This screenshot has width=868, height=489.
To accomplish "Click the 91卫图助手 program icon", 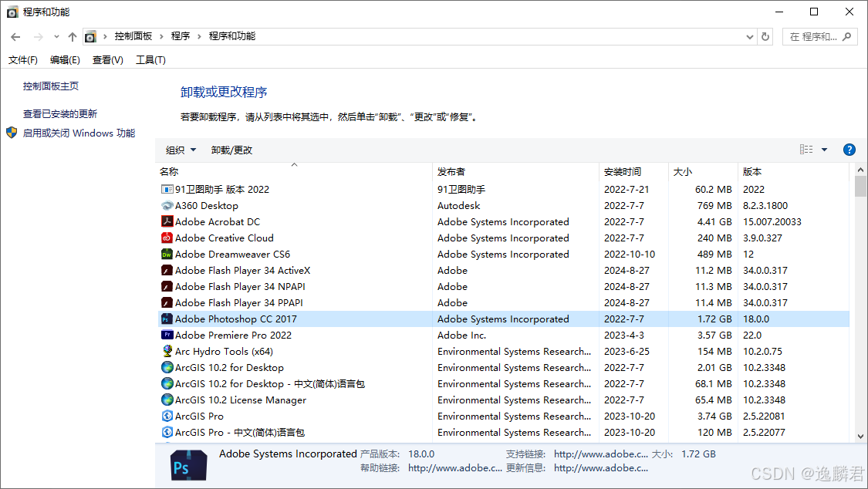I will 167,189.
